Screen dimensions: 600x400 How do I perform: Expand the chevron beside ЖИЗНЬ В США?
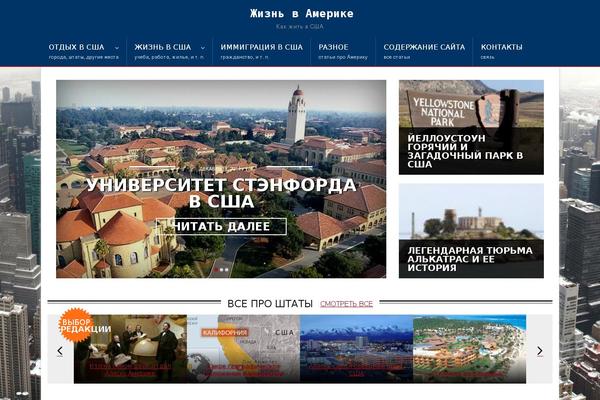[x=203, y=48]
